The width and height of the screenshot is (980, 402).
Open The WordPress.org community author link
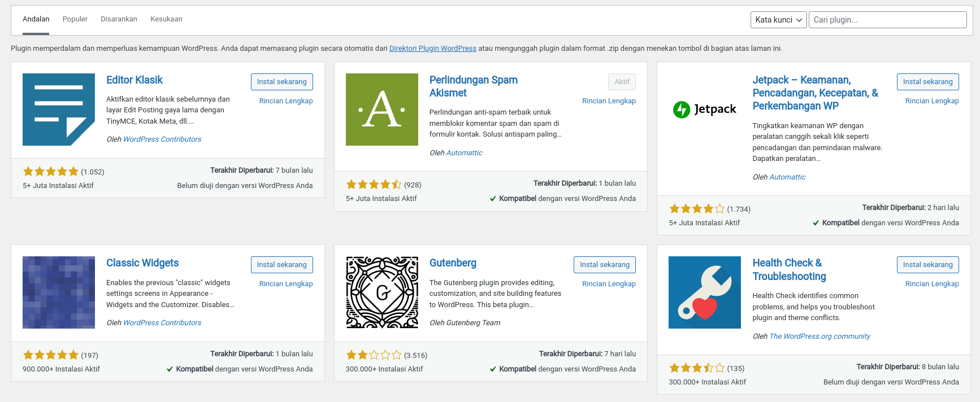tap(819, 337)
